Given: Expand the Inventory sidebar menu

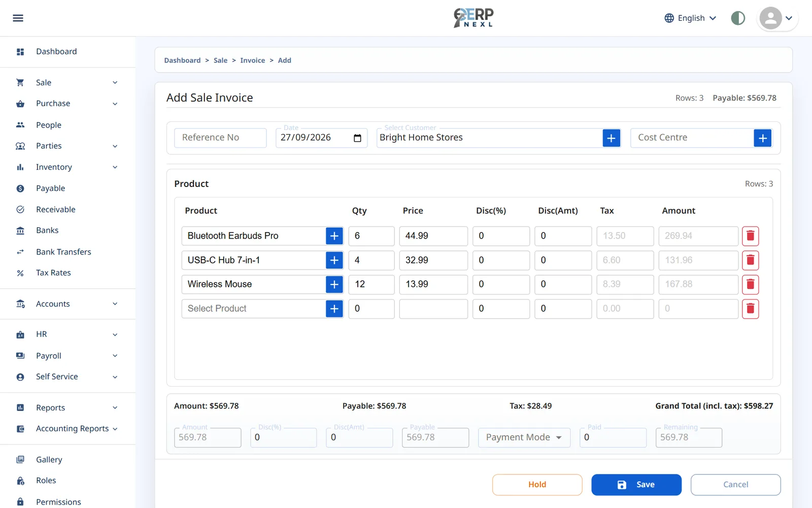Looking at the screenshot, I should [x=67, y=167].
